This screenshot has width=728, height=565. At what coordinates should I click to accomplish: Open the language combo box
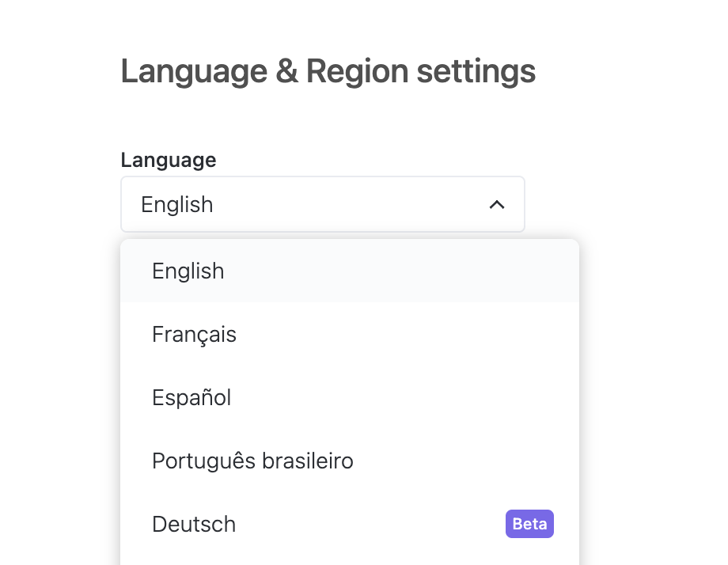pos(322,204)
